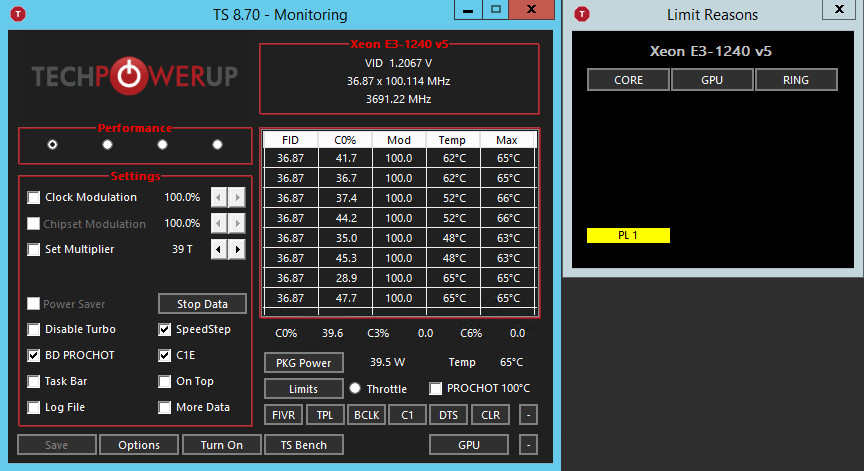
Task: Click the minus button next to CLR
Action: pos(529,414)
